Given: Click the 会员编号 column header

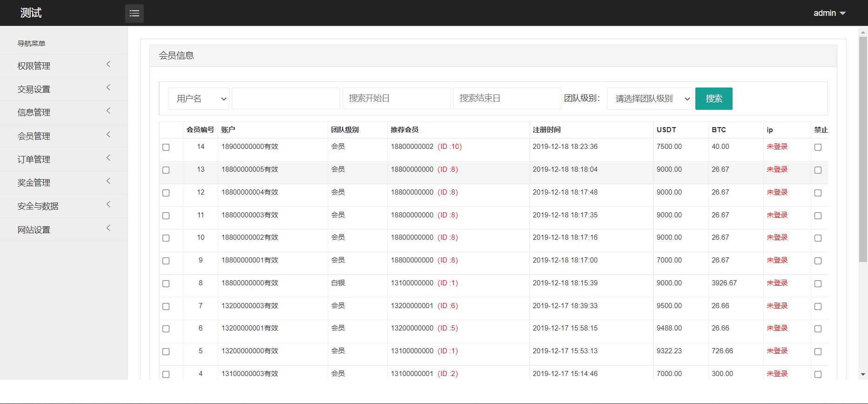Looking at the screenshot, I should (x=200, y=130).
